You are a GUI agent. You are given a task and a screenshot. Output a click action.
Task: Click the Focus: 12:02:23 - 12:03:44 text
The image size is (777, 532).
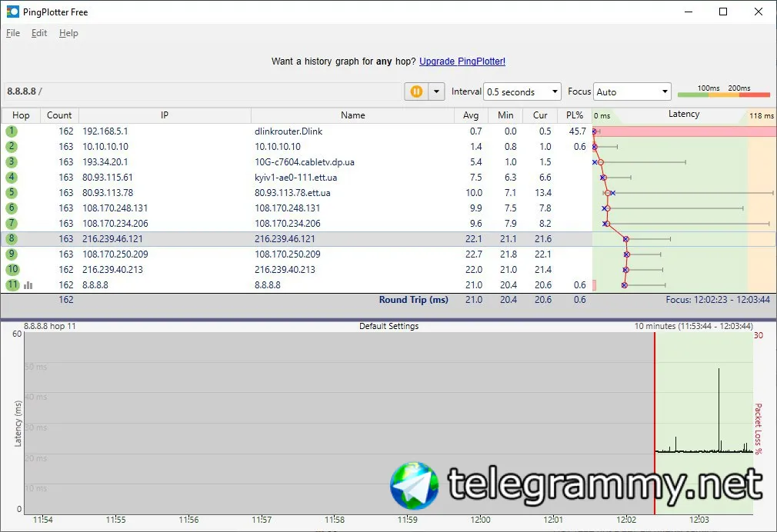718,300
